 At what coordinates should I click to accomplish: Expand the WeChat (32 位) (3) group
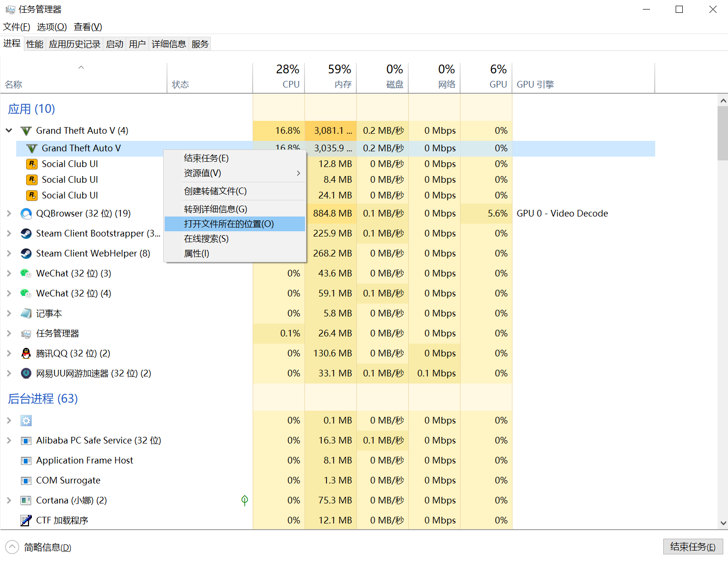click(9, 274)
